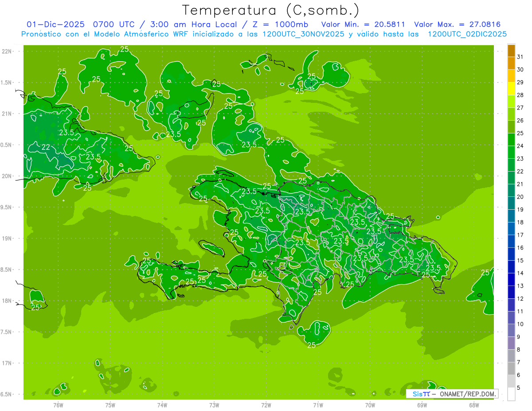Click the '25' contour label south of Hispaniola's small island
Viewport: 532px width, 411px height.
click(311, 345)
